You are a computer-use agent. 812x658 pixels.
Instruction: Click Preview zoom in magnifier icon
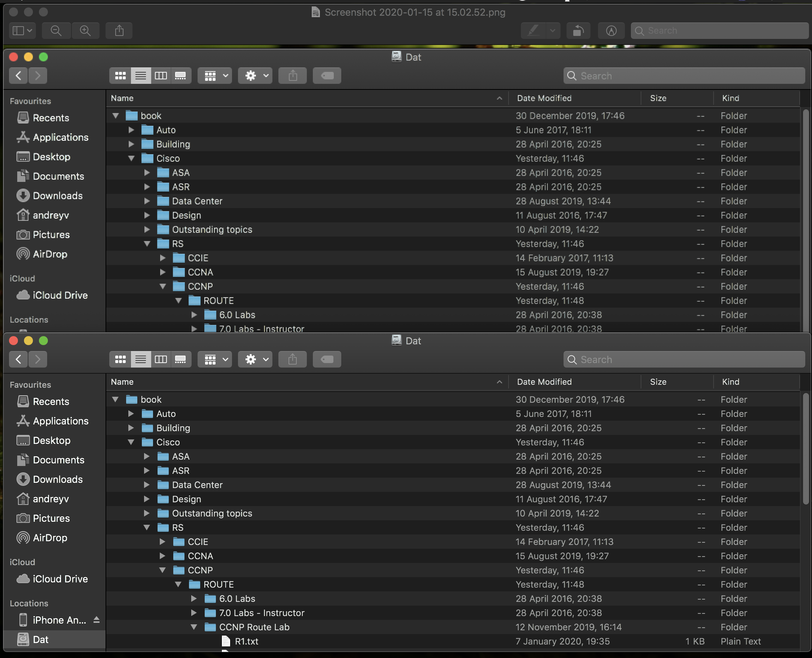coord(85,31)
